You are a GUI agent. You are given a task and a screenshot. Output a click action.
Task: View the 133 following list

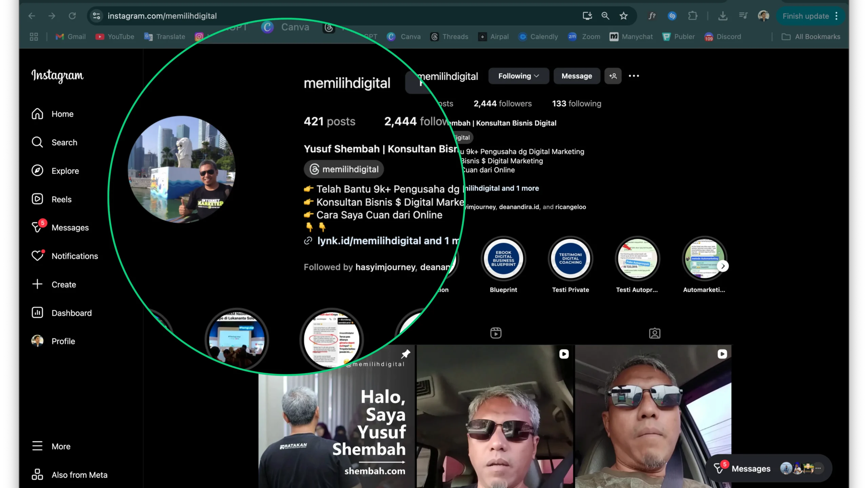576,103
